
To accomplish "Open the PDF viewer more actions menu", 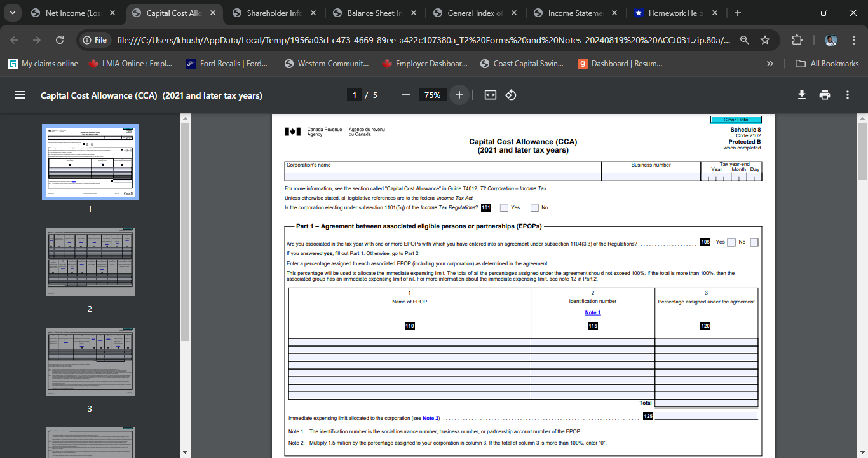I will 848,95.
